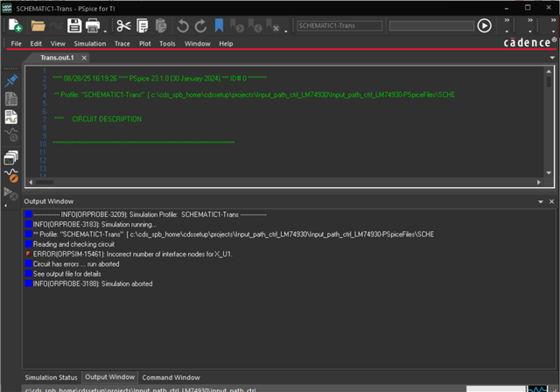Screen dimensions: 560x392
Task: Open the Output Window options dropdown arrow
Action: [x=541, y=202]
